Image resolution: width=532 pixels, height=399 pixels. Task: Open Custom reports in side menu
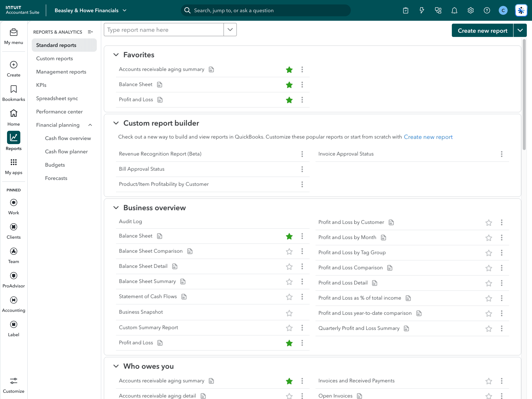coord(54,58)
